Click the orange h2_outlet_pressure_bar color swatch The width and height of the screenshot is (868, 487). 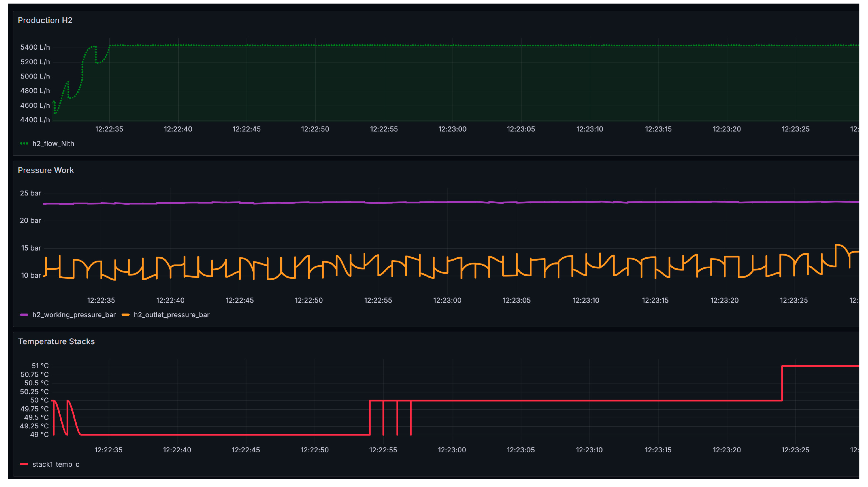click(x=125, y=315)
